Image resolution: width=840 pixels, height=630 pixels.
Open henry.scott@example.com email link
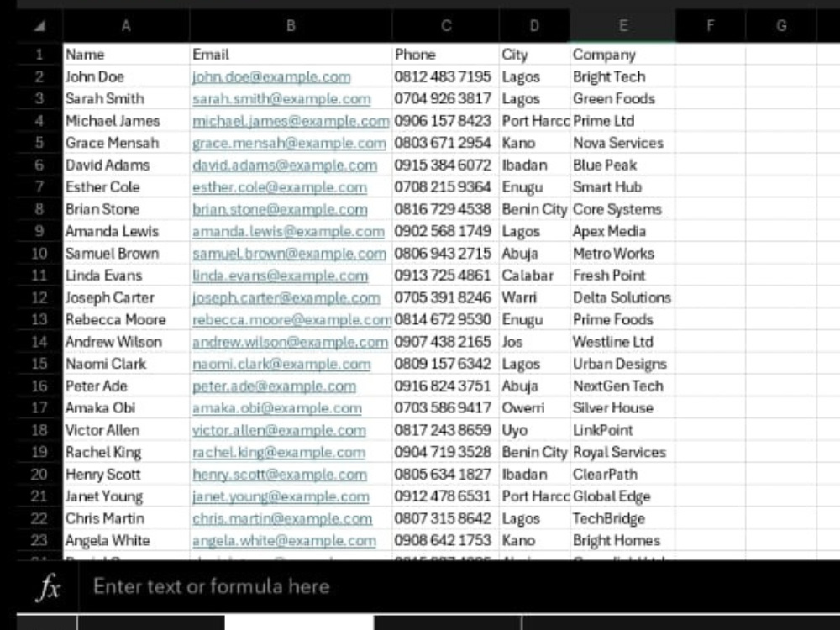click(280, 475)
